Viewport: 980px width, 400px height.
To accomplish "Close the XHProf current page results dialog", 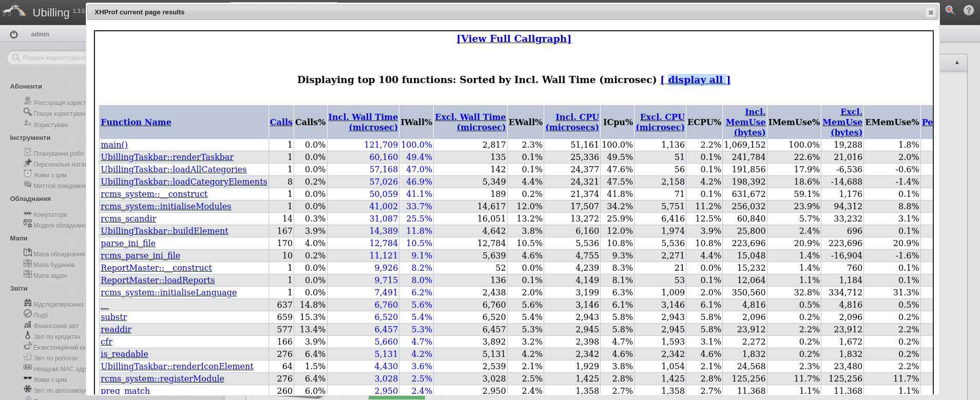I will 931,13.
